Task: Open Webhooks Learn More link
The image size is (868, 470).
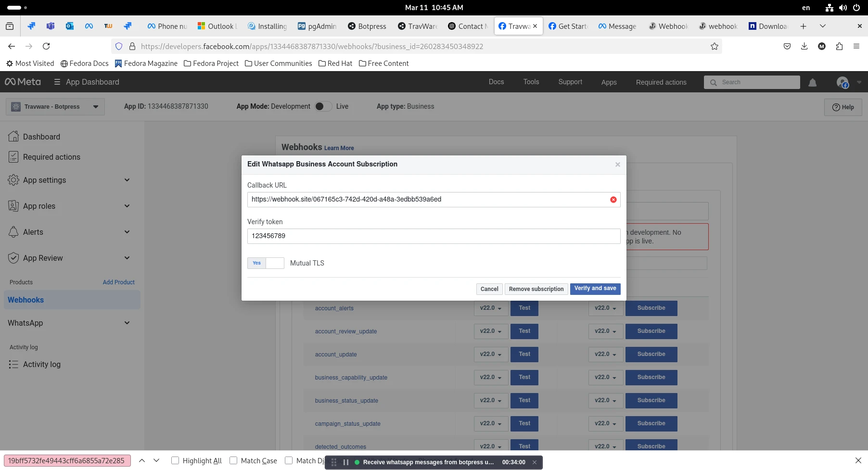Action: point(339,148)
